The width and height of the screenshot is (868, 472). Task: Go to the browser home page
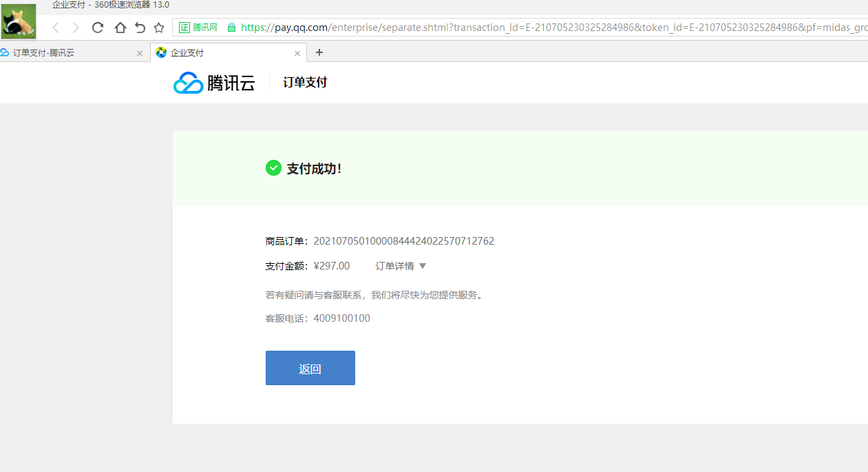(x=120, y=28)
